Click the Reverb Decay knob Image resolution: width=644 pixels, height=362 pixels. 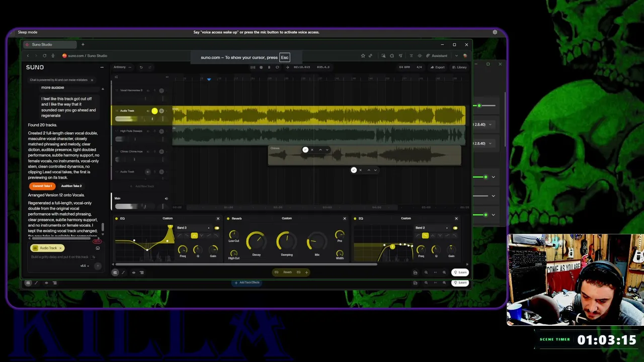257,241
